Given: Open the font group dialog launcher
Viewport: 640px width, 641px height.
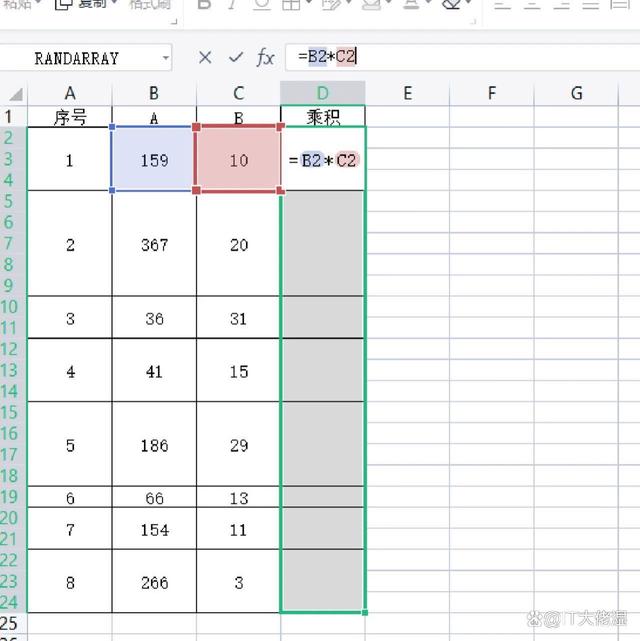Looking at the screenshot, I should pos(473,22).
